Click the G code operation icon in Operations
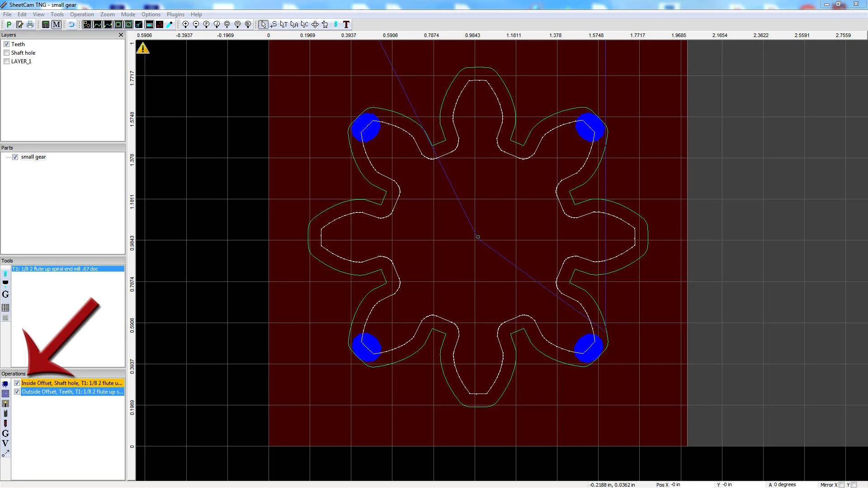 click(x=5, y=433)
